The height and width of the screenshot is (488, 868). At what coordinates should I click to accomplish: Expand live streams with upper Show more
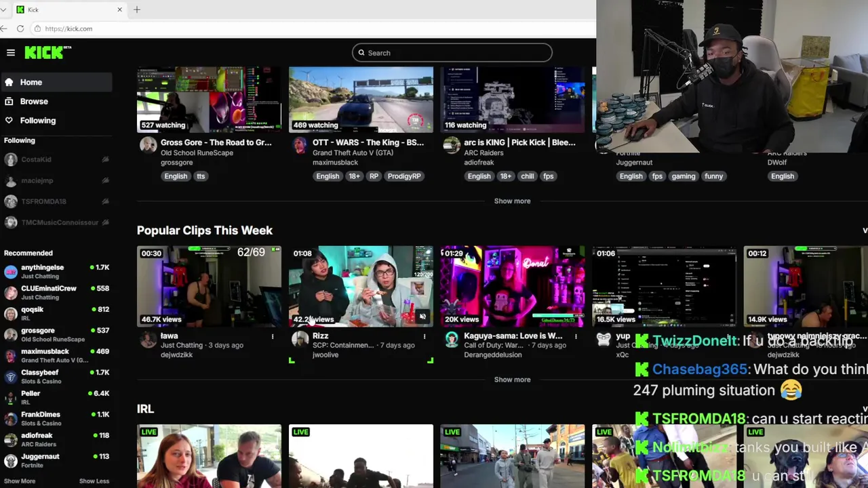(x=512, y=201)
